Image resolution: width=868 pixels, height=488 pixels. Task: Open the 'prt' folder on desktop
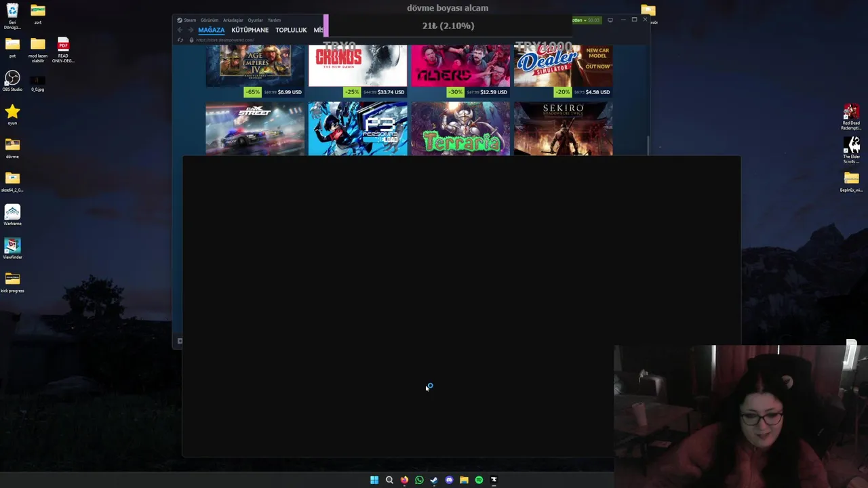click(12, 47)
